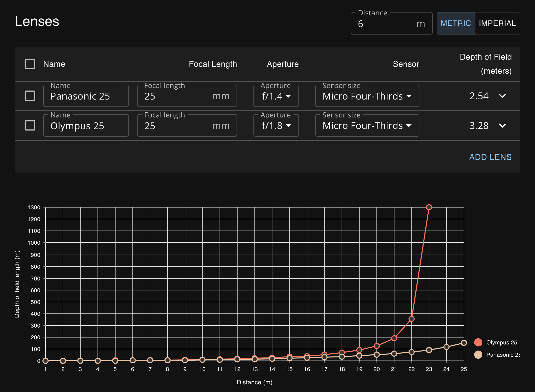Image resolution: width=535 pixels, height=392 pixels.
Task: Switch units to Metric
Action: (x=456, y=23)
